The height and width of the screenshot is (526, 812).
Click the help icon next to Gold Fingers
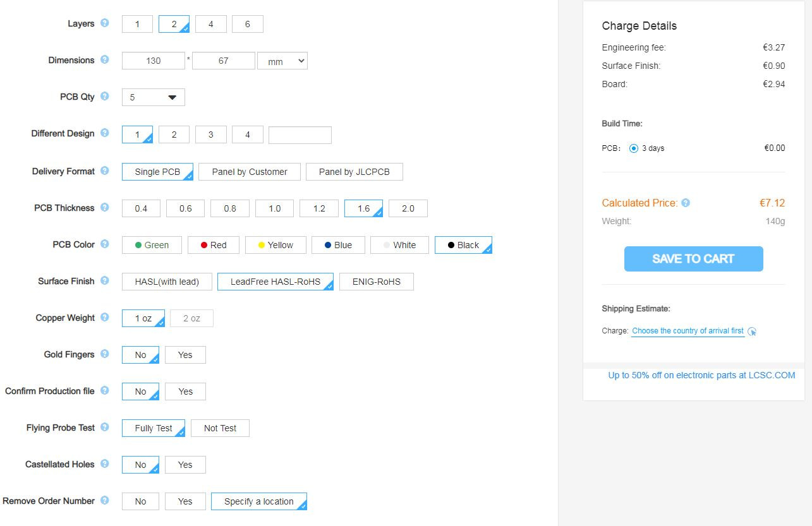click(105, 354)
